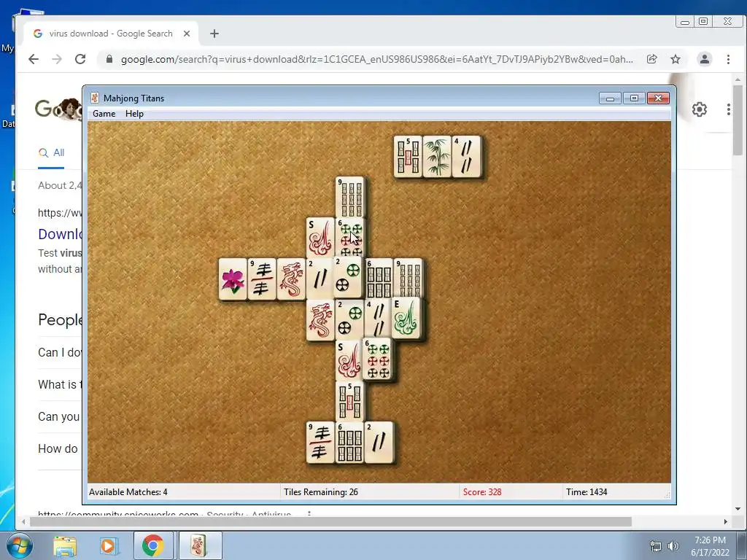Select the 6 circles tile under the mouse cursor
This screenshot has width=747, height=560.
[x=350, y=238]
